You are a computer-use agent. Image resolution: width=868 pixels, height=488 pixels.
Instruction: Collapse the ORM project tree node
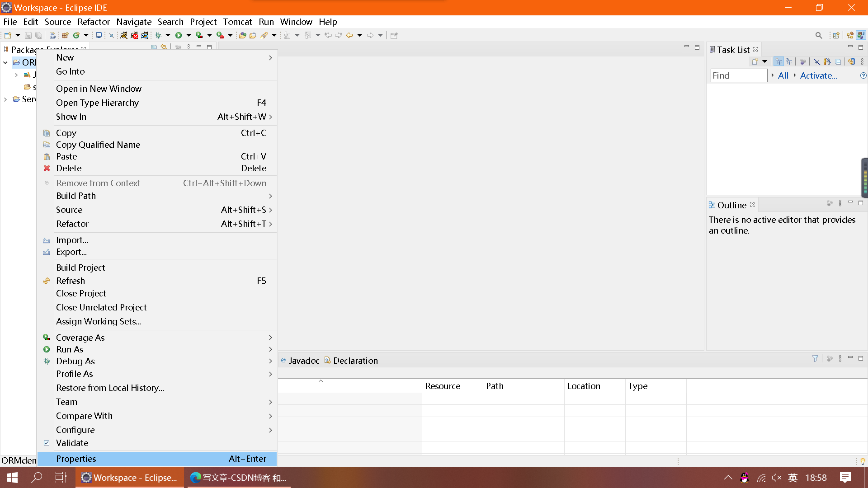(x=5, y=62)
